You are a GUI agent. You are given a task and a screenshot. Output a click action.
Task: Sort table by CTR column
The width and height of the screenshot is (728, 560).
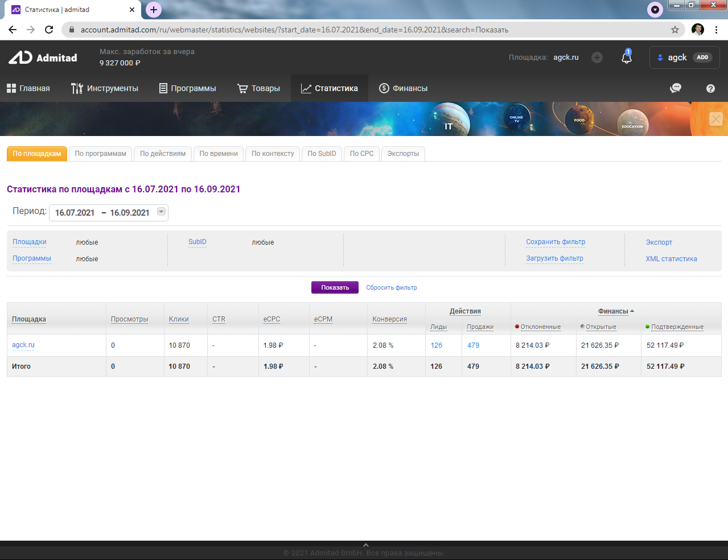coord(219,319)
